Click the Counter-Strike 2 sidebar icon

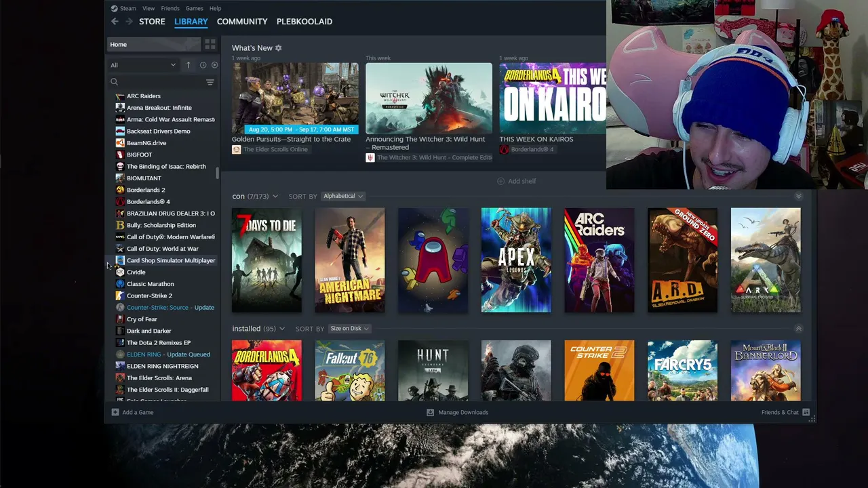point(120,296)
